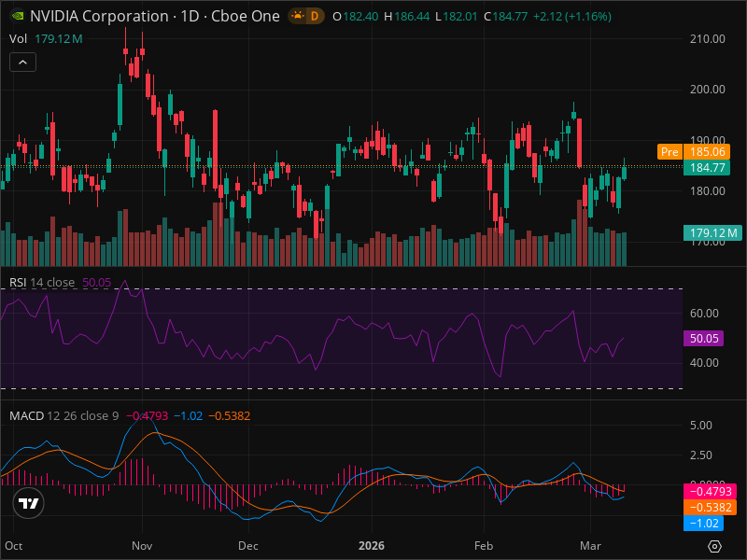This screenshot has width=747, height=560.
Task: Click the Mar label on the time axis
Action: (x=590, y=546)
